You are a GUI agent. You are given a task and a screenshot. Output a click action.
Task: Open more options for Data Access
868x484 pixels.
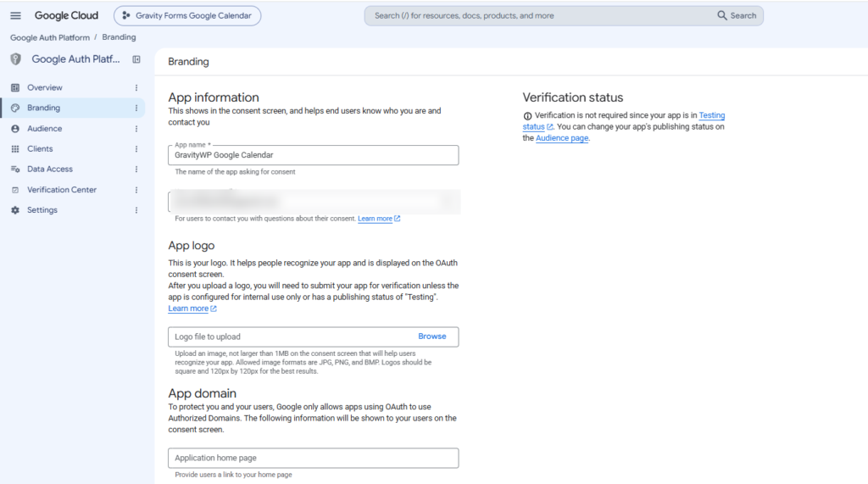136,169
